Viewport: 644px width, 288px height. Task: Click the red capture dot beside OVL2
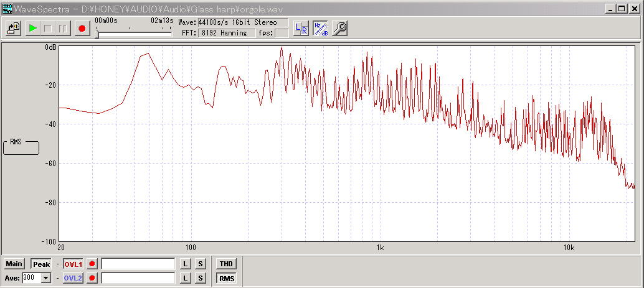pyautogui.click(x=92, y=278)
